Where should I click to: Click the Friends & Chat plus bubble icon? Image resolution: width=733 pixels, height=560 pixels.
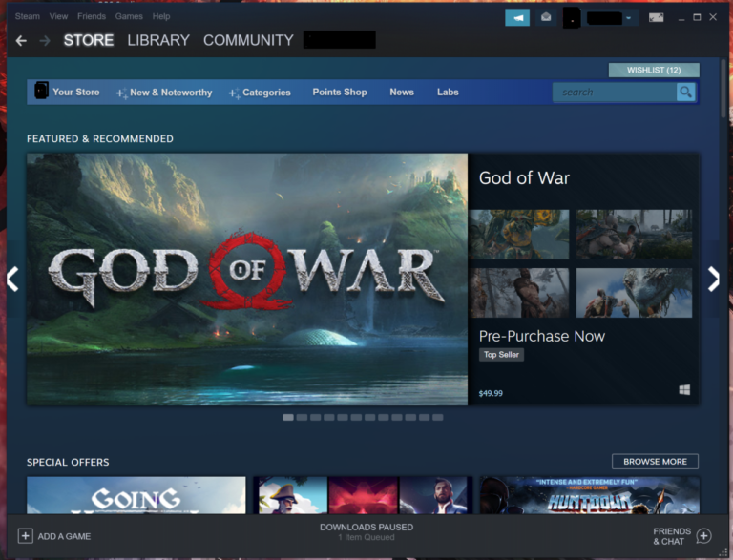[703, 536]
